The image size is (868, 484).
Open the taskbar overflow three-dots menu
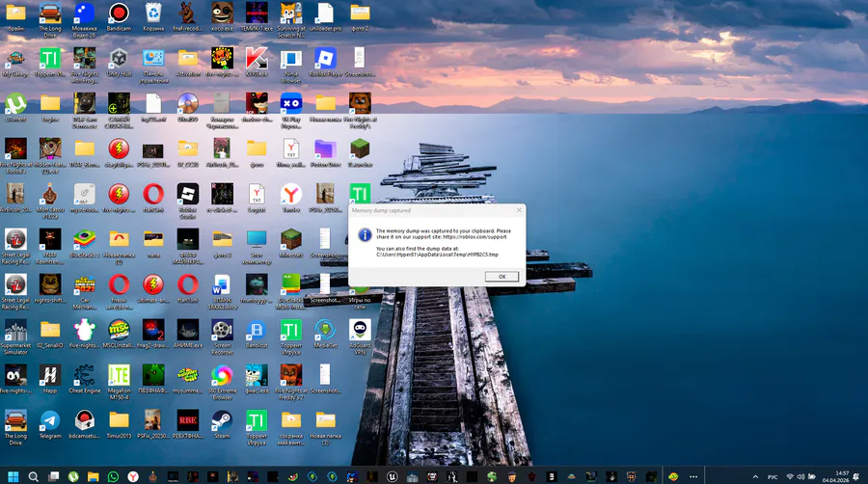click(x=693, y=476)
